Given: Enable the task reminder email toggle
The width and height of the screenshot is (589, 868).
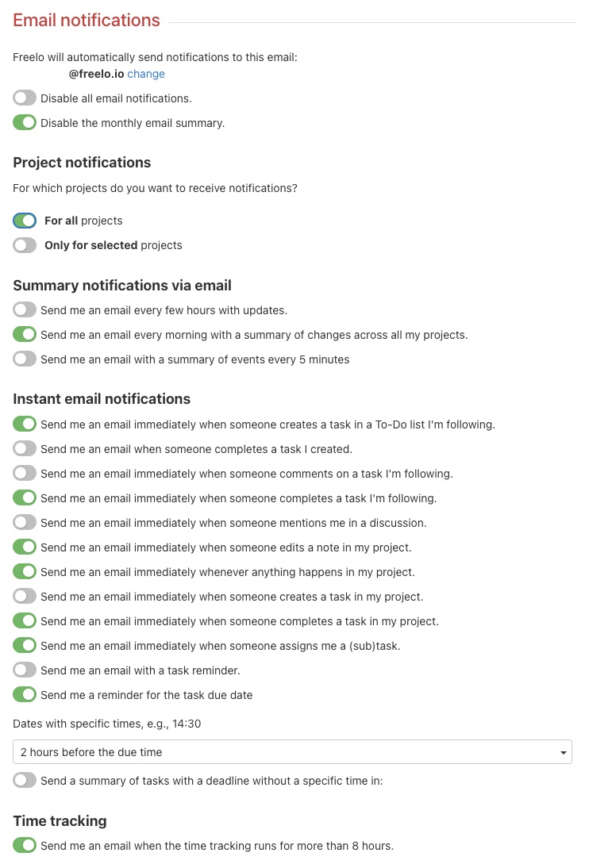Looking at the screenshot, I should 25,670.
